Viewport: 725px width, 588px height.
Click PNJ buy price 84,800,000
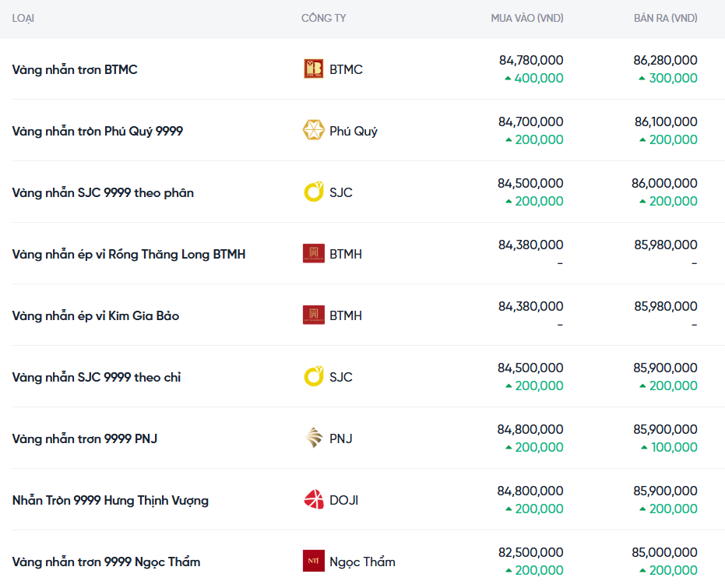coord(530,429)
